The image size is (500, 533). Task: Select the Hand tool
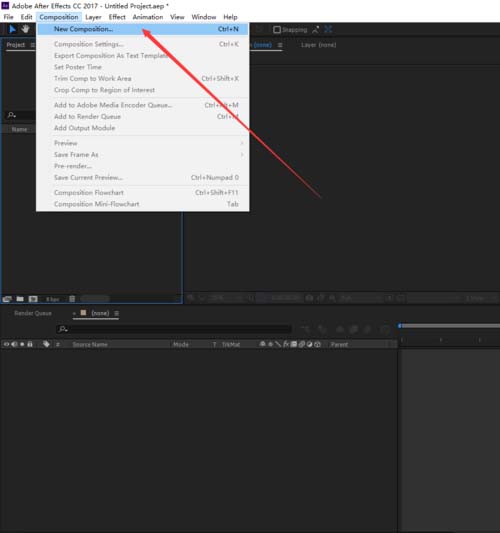pyautogui.click(x=25, y=29)
